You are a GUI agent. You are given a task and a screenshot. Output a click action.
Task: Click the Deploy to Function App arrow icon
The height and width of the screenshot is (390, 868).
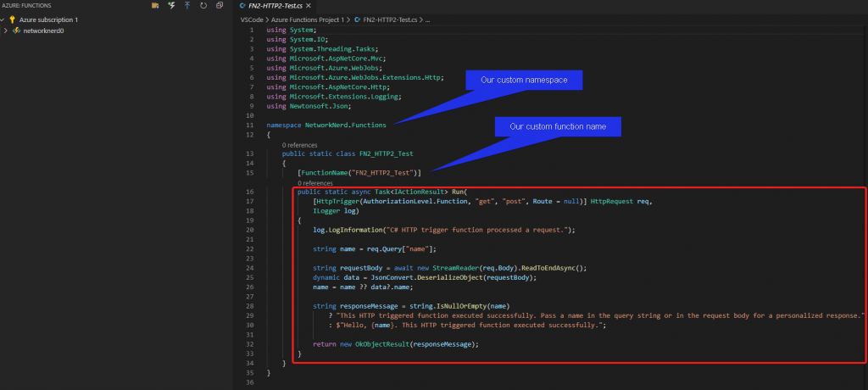187,6
